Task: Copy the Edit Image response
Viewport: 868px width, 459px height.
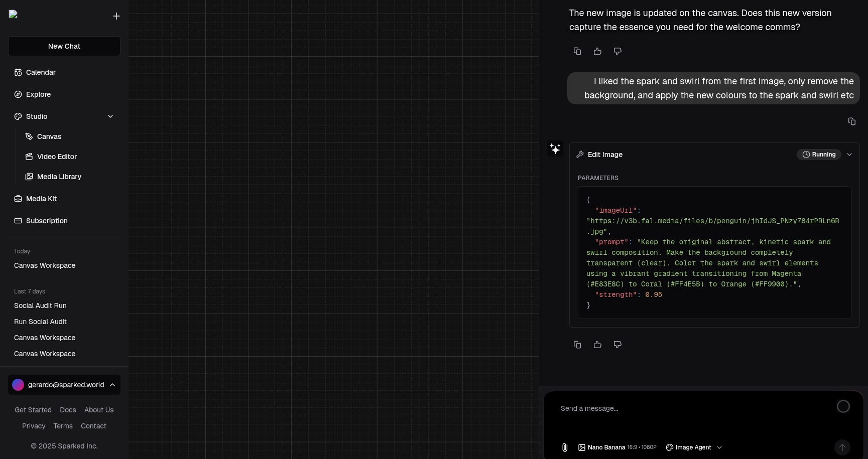Action: tap(577, 345)
